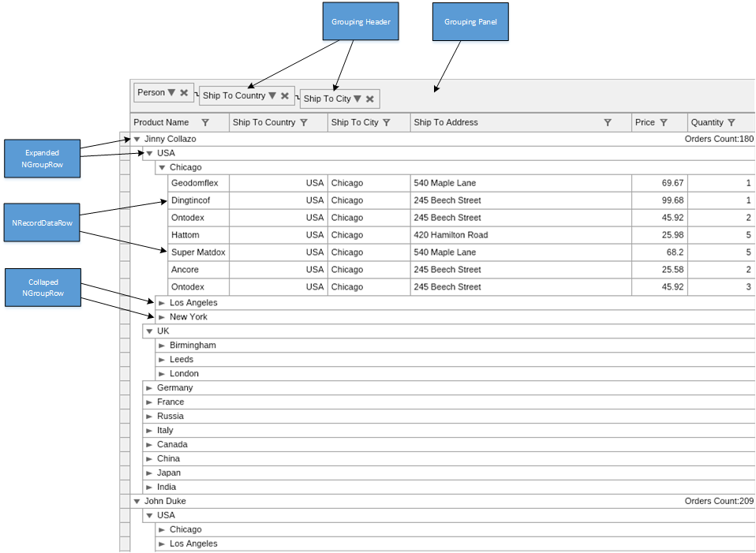
Task: Select the Geodomflex product cell
Action: point(195,183)
